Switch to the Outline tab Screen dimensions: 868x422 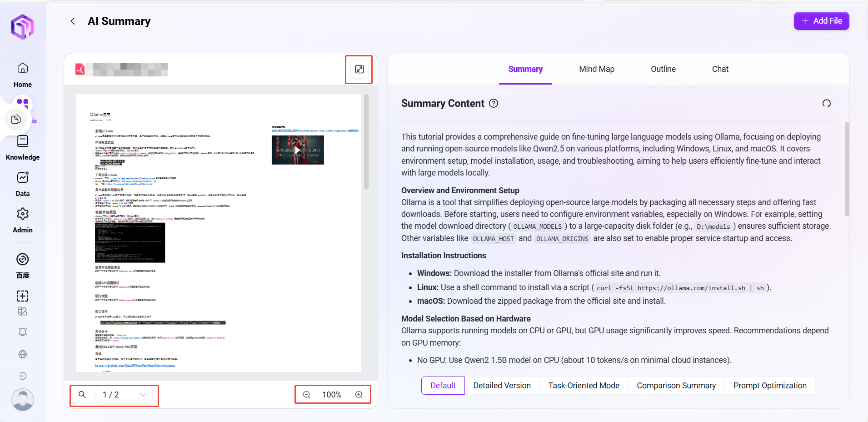click(663, 69)
